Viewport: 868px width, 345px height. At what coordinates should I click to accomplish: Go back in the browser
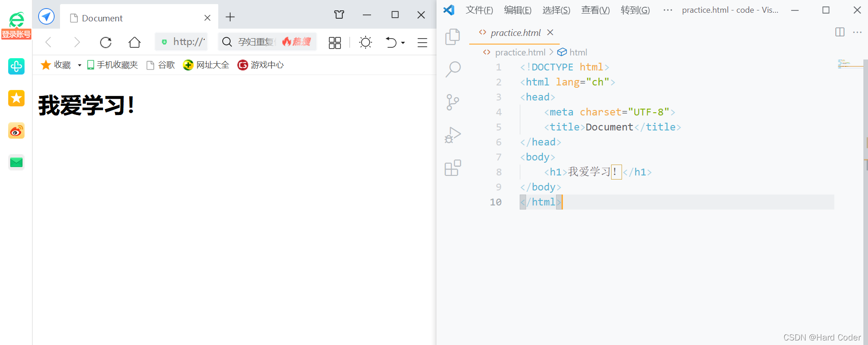tap(49, 42)
